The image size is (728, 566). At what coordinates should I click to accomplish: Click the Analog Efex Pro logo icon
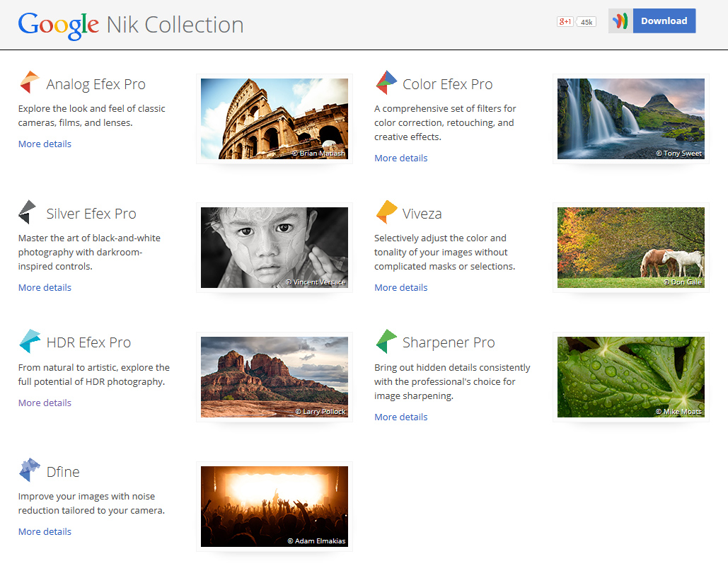29,83
